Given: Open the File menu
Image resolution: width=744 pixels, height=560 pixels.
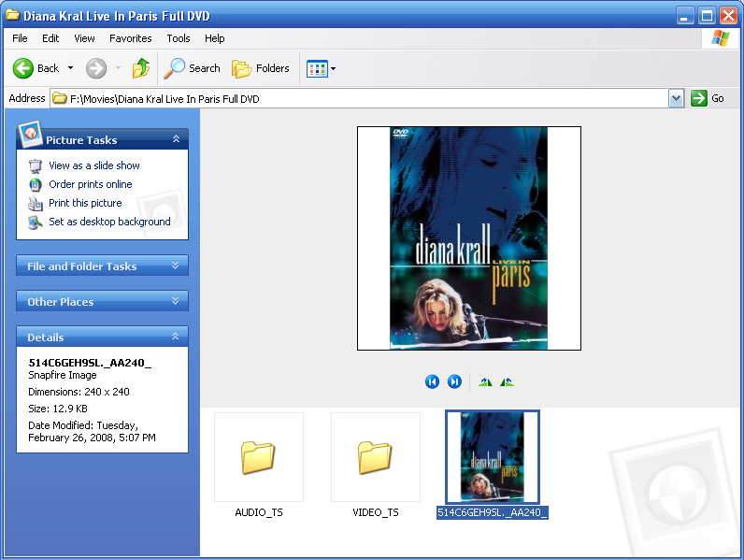Looking at the screenshot, I should pyautogui.click(x=20, y=38).
